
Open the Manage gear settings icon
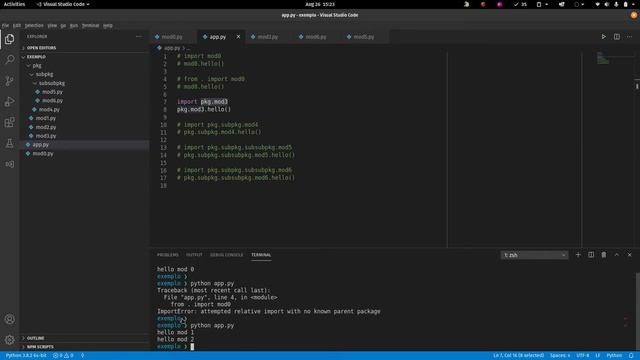pos(9,339)
